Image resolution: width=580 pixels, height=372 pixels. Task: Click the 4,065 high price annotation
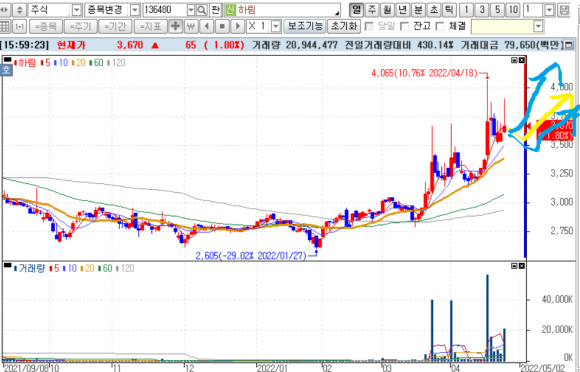tap(424, 73)
